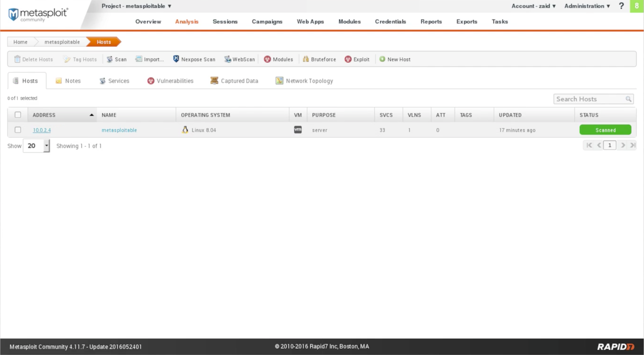Click the Delete Hosts trash icon
Screen dimensions: 644x355
17,59
